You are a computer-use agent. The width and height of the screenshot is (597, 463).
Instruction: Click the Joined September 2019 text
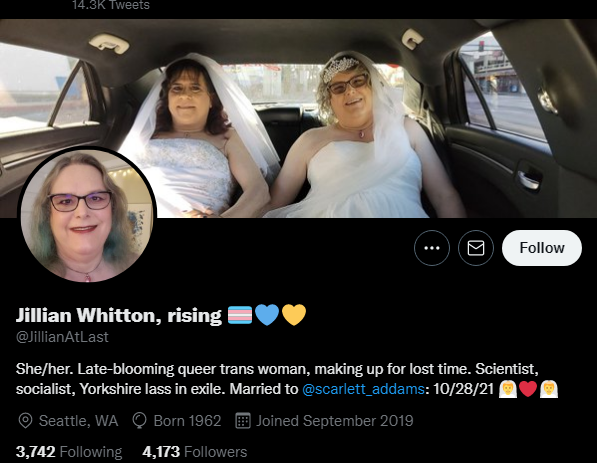click(335, 421)
